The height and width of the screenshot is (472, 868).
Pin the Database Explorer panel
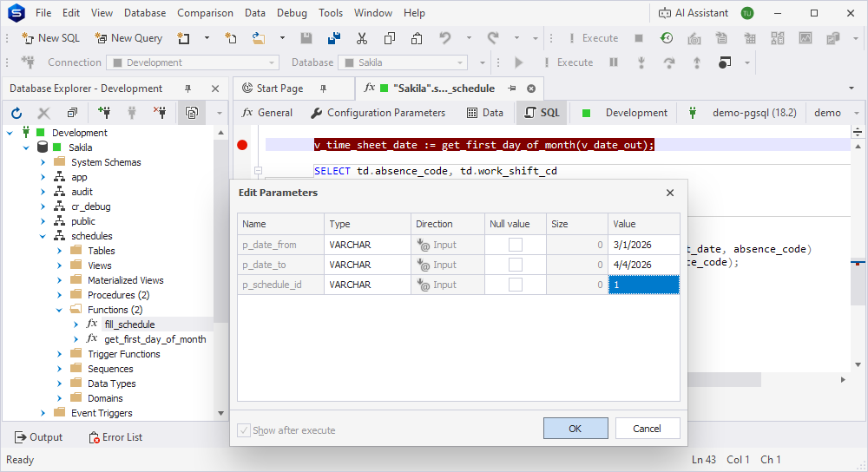click(x=187, y=88)
